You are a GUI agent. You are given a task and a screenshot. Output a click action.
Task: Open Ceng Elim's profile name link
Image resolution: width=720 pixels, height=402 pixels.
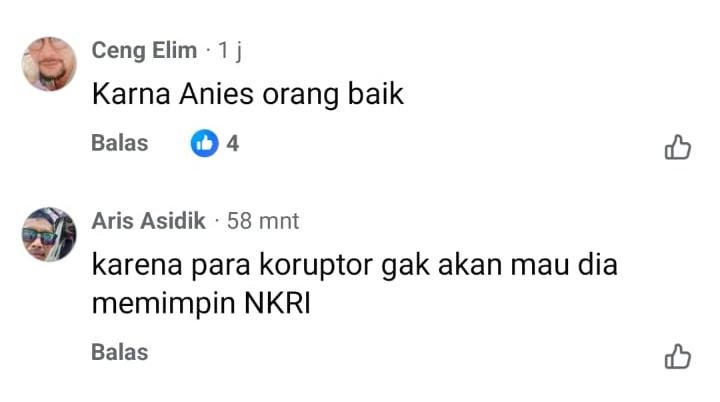coord(144,51)
